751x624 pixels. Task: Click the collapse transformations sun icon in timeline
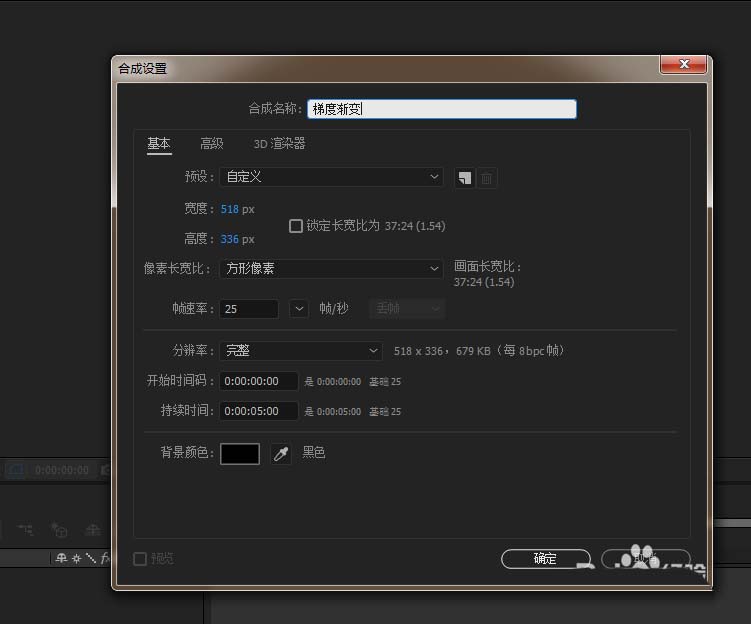(x=76, y=558)
